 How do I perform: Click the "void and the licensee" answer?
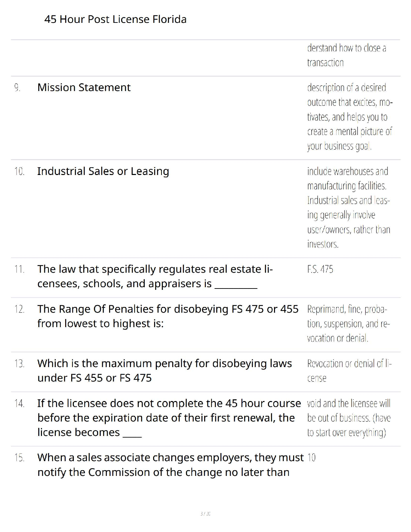349,417
